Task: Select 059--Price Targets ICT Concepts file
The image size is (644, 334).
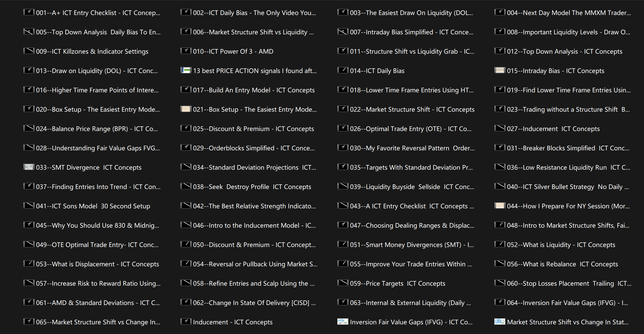Action: tap(397, 283)
